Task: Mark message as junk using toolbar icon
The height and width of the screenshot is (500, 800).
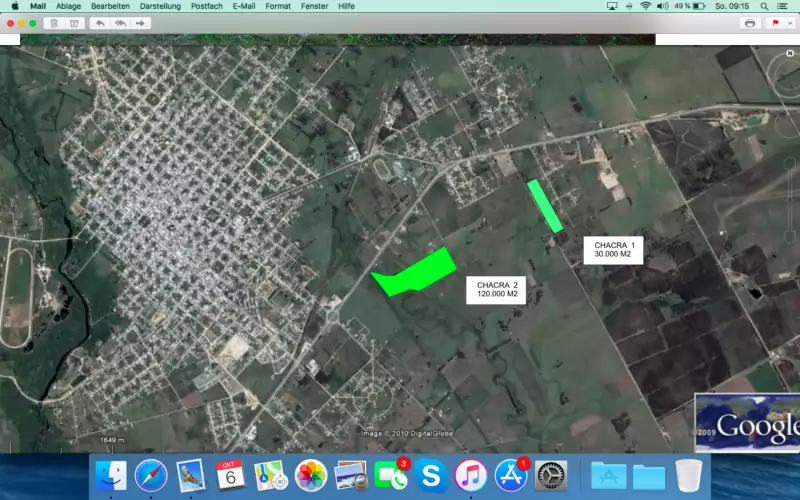Action: click(x=73, y=23)
